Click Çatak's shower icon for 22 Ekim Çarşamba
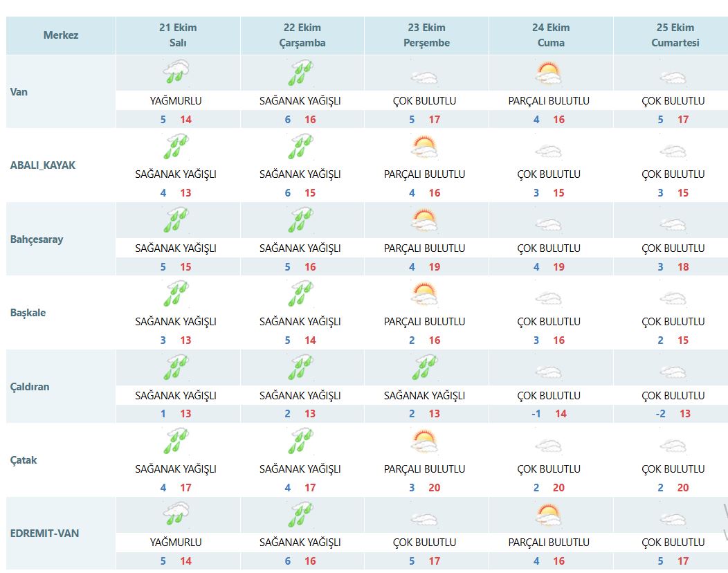Screen dimensions: 728x573 [x=300, y=441]
